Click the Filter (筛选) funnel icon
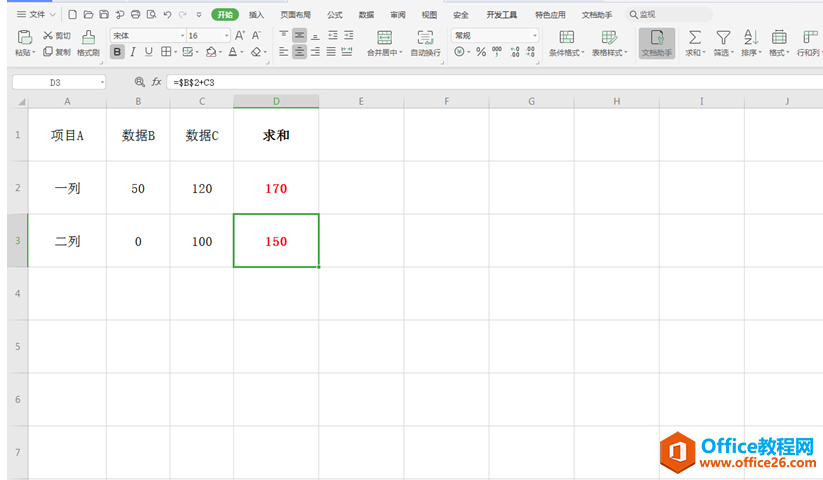The width and height of the screenshot is (823, 480). coord(722,37)
